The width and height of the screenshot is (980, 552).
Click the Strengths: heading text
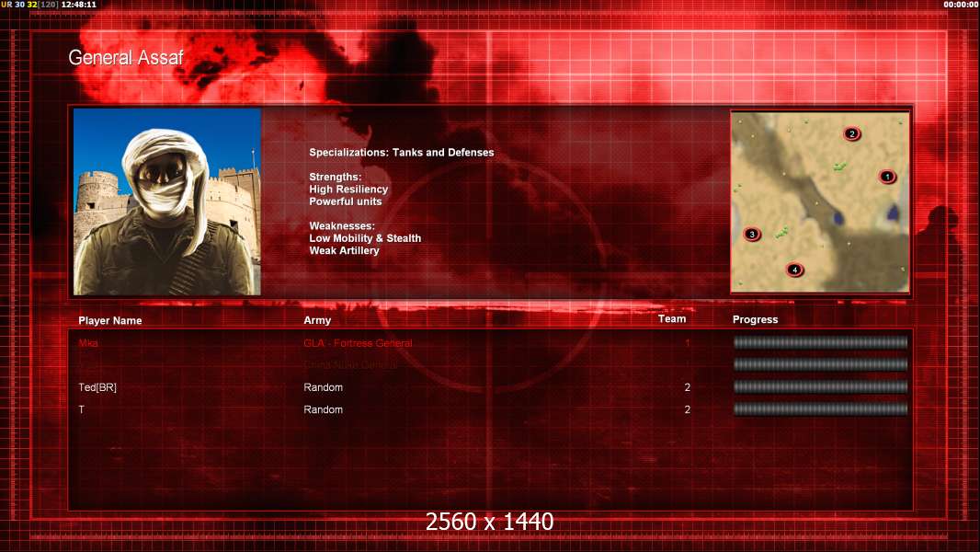click(335, 177)
